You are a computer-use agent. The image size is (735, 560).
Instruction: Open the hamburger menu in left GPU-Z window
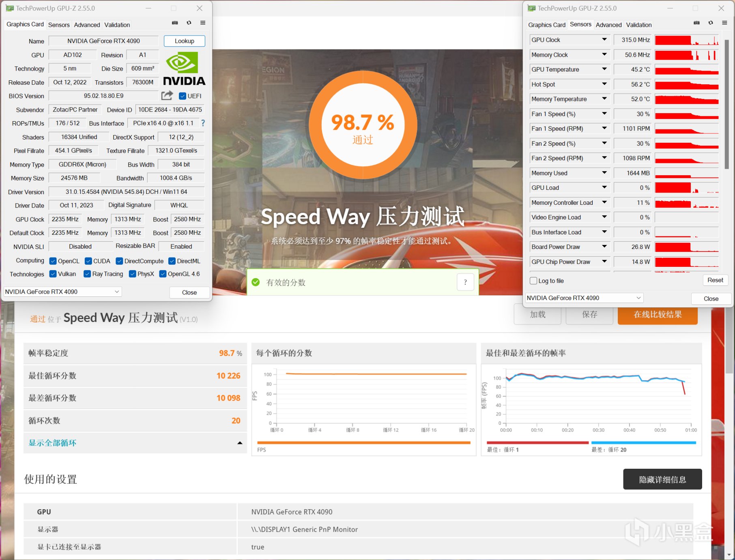(x=203, y=23)
